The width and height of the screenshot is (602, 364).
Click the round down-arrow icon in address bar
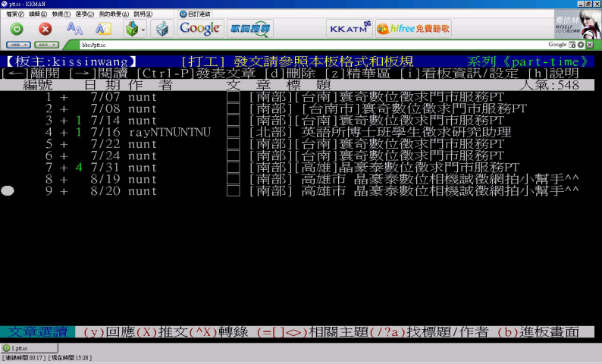point(581,45)
